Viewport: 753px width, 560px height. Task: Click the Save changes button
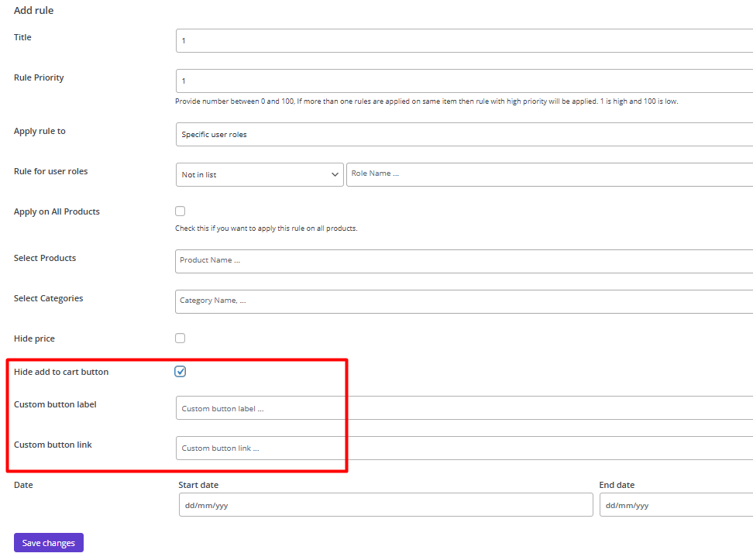49,543
